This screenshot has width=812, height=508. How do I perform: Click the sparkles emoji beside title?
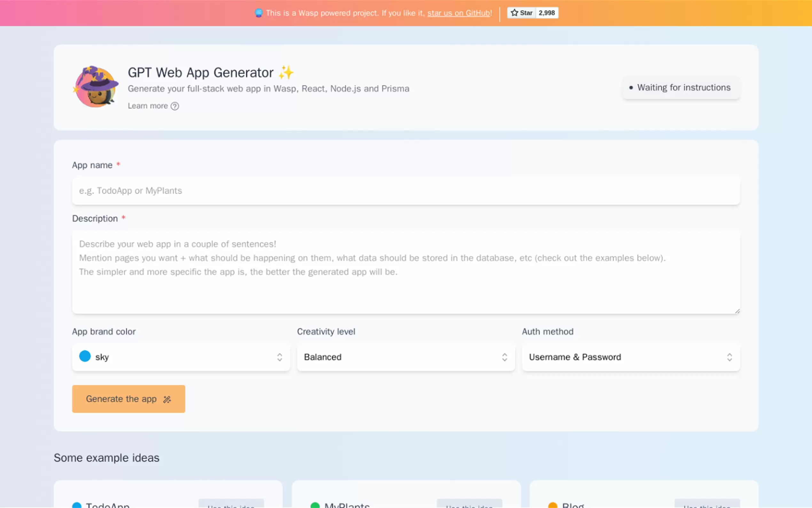pyautogui.click(x=286, y=73)
